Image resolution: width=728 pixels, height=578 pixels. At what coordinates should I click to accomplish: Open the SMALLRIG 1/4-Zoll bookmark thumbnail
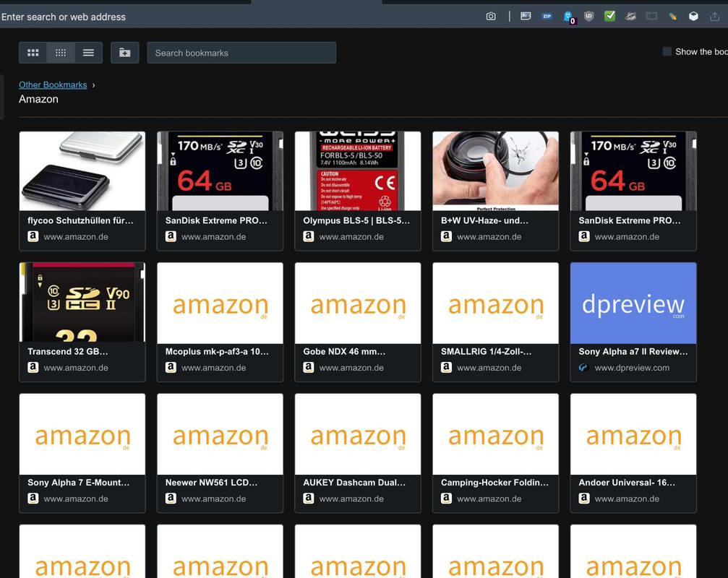(495, 303)
